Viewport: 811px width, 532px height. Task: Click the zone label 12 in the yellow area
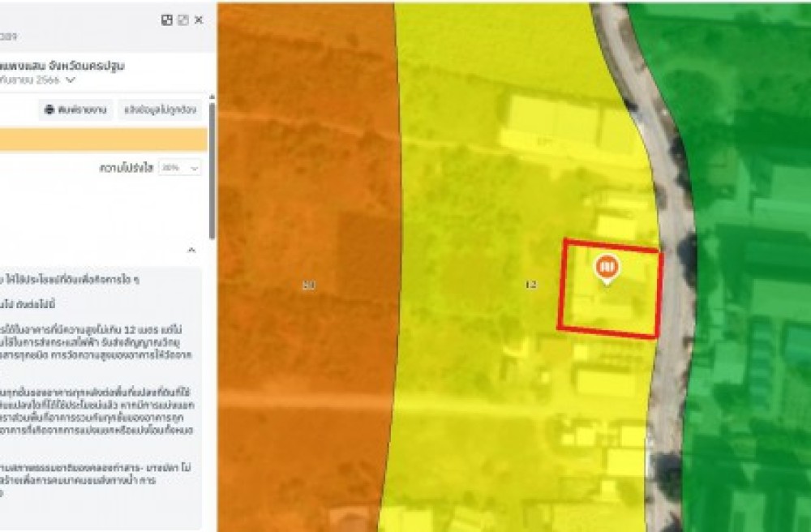point(530,285)
